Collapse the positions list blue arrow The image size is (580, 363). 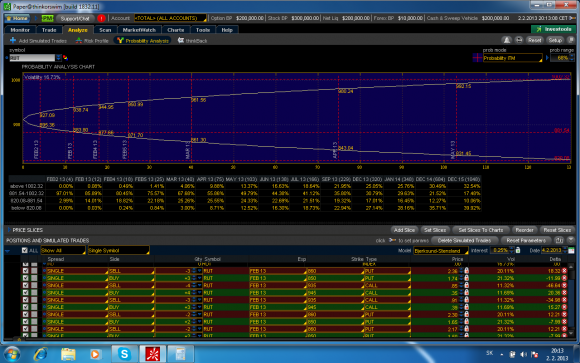(7, 251)
